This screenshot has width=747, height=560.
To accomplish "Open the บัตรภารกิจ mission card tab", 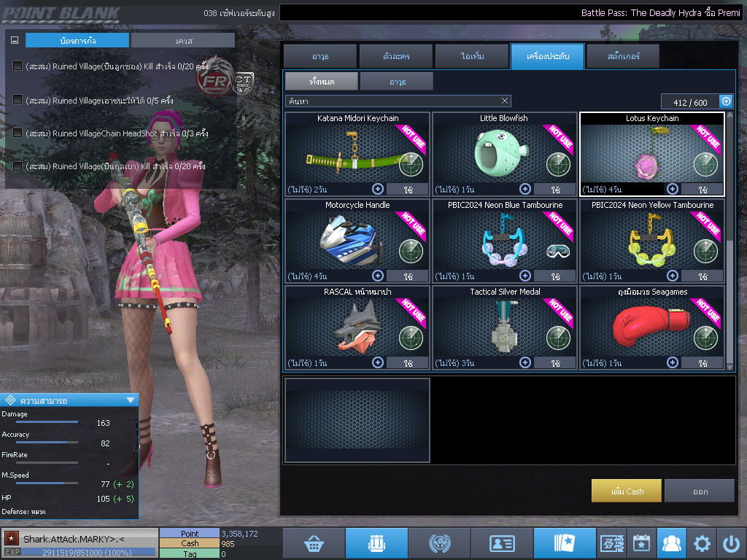I will pos(77,41).
